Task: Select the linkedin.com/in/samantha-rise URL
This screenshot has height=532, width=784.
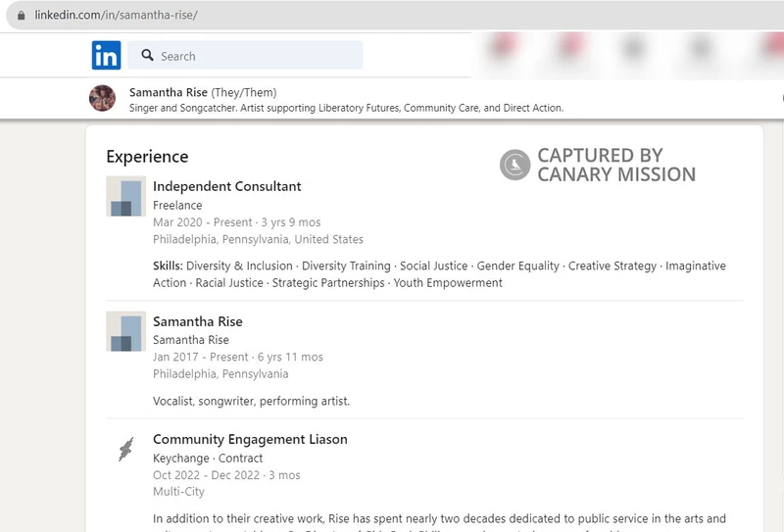Action: tap(116, 15)
